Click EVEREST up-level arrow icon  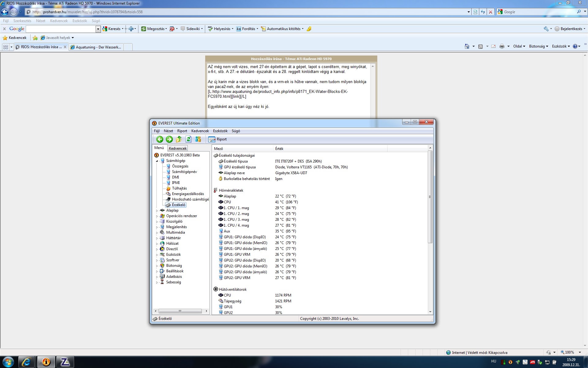[179, 139]
